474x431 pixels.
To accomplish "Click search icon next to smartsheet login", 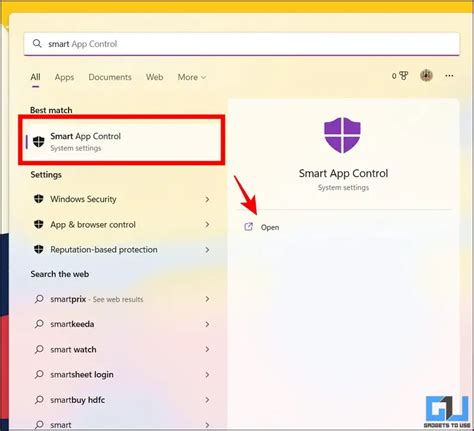I will pyautogui.click(x=39, y=374).
